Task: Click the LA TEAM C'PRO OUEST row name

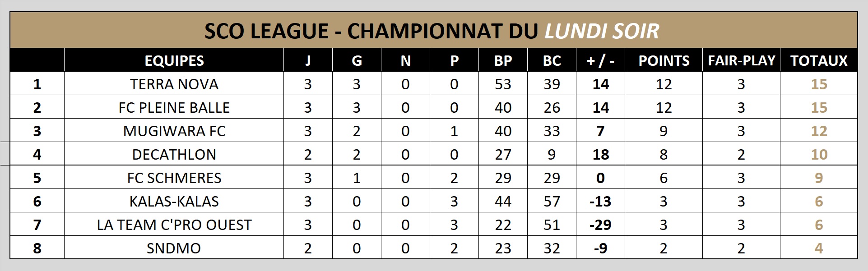Action: click(174, 225)
